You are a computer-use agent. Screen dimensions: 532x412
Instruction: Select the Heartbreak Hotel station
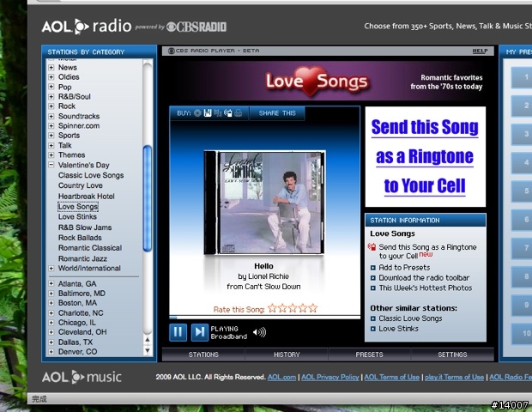tap(86, 197)
